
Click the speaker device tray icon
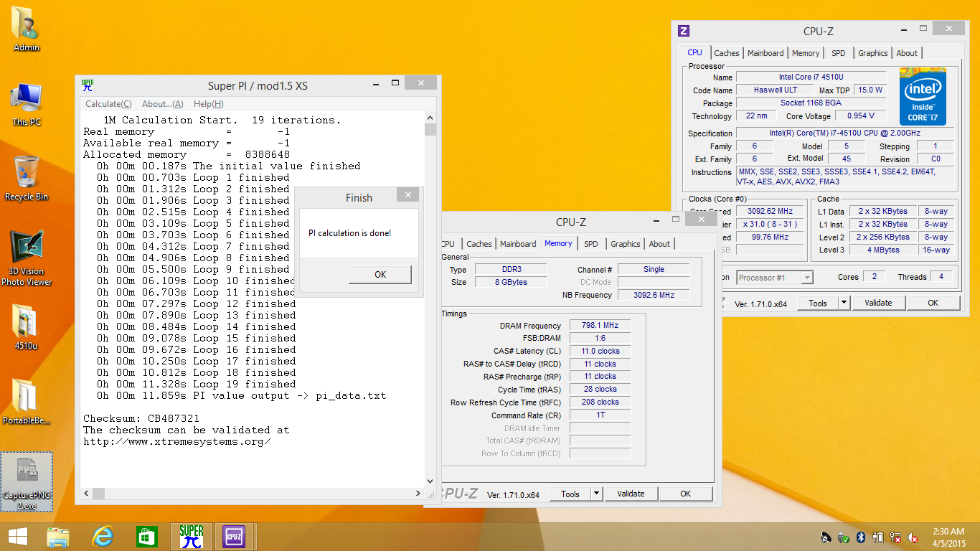(x=826, y=537)
